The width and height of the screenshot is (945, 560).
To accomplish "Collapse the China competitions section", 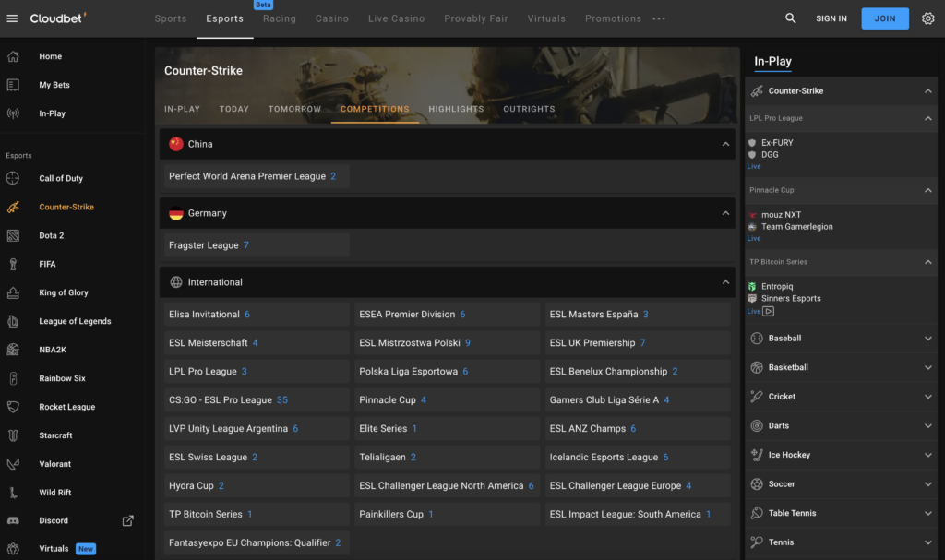I will 725,144.
